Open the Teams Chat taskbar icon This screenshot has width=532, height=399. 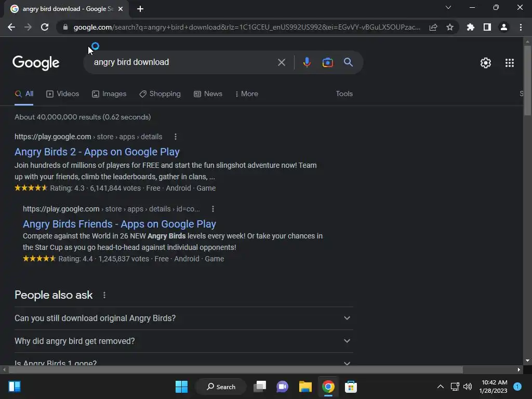pyautogui.click(x=282, y=387)
